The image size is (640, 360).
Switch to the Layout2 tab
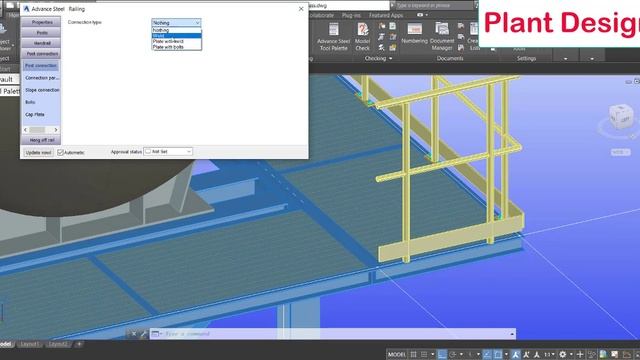pyautogui.click(x=58, y=344)
